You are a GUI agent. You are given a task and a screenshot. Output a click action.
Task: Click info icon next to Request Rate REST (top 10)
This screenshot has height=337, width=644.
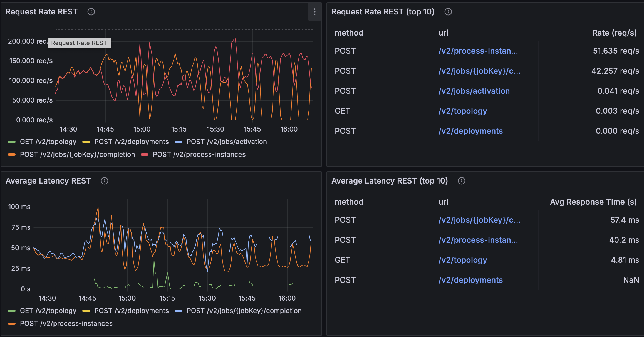click(448, 12)
